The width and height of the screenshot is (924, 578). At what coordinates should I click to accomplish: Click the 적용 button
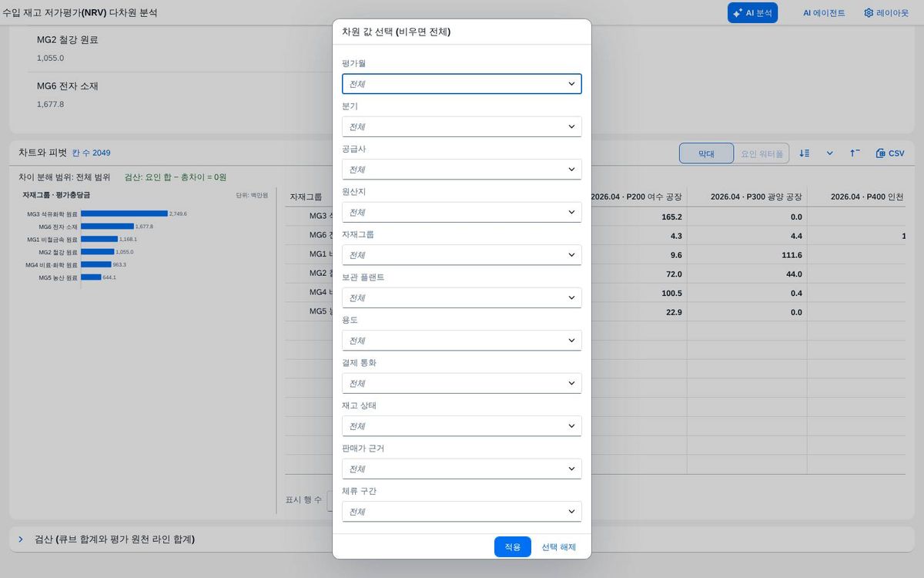513,547
